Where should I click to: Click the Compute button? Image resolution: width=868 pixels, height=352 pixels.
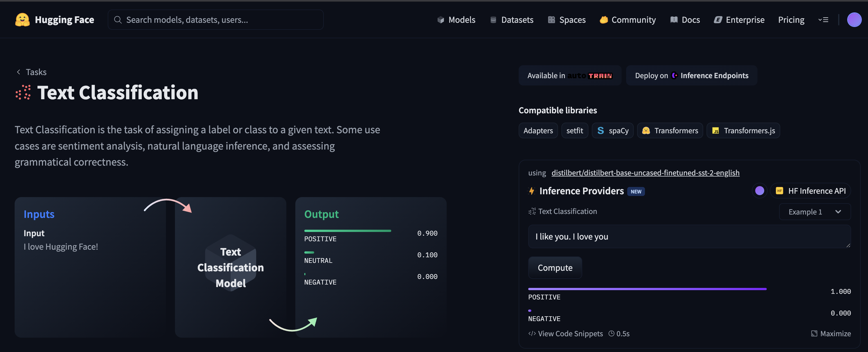coord(555,267)
